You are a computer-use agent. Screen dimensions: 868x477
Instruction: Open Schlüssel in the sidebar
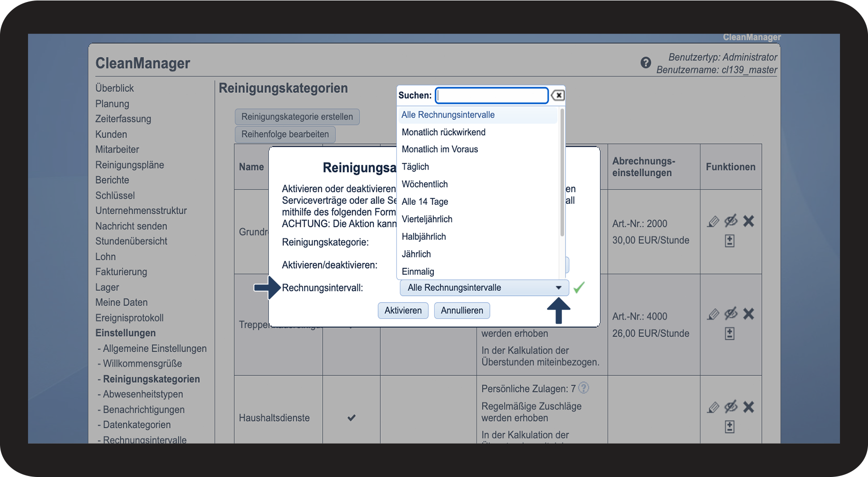[x=115, y=196]
